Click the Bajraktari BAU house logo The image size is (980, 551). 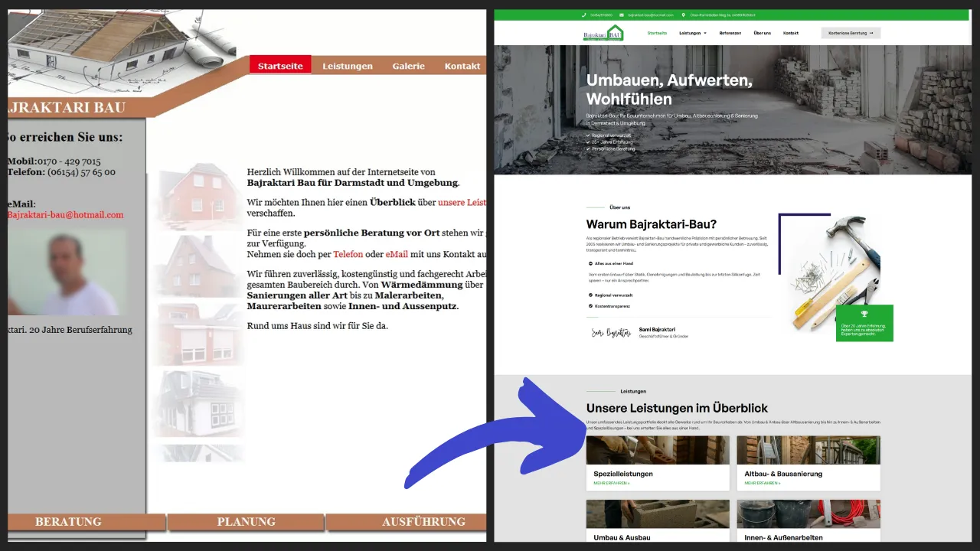(603, 32)
